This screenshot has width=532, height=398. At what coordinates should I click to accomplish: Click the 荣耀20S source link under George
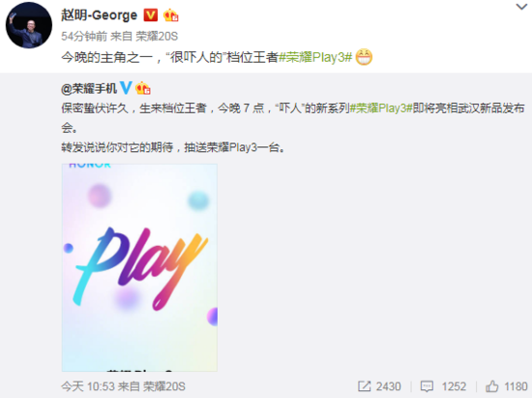coord(157,37)
